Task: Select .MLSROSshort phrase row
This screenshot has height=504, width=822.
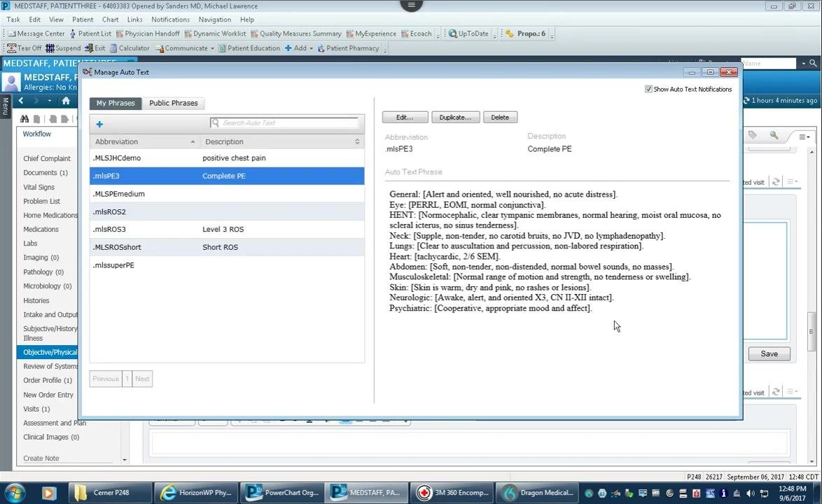Action: click(x=227, y=247)
